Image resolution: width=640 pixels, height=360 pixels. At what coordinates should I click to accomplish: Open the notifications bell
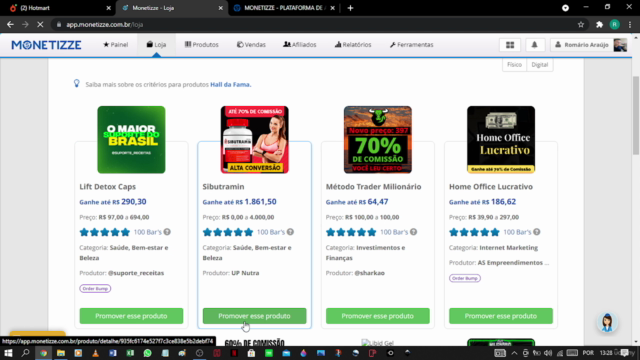click(534, 45)
